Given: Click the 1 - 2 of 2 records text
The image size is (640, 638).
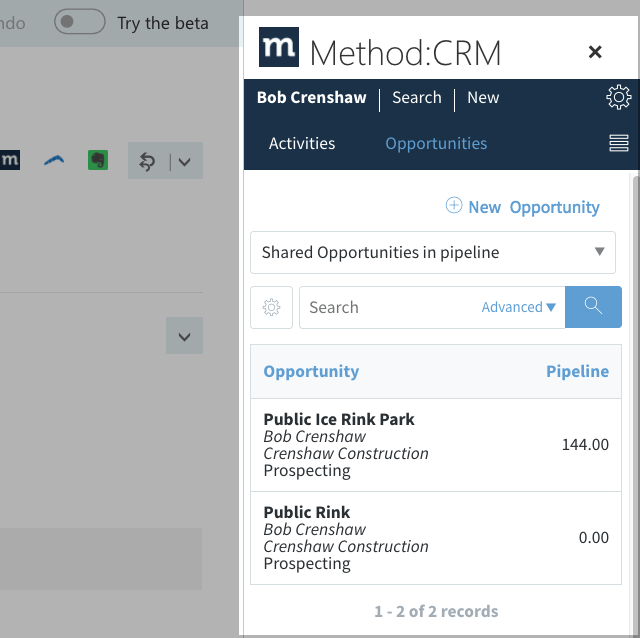Looking at the screenshot, I should click(x=436, y=611).
